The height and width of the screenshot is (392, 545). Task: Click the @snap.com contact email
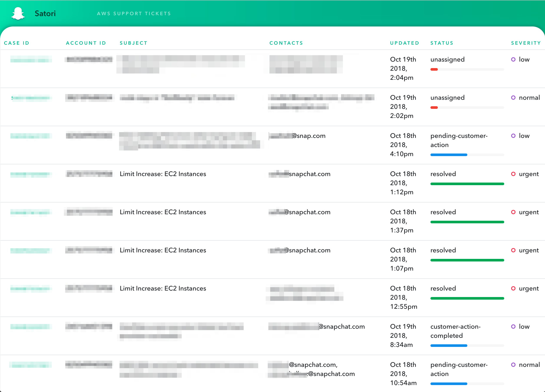(309, 136)
